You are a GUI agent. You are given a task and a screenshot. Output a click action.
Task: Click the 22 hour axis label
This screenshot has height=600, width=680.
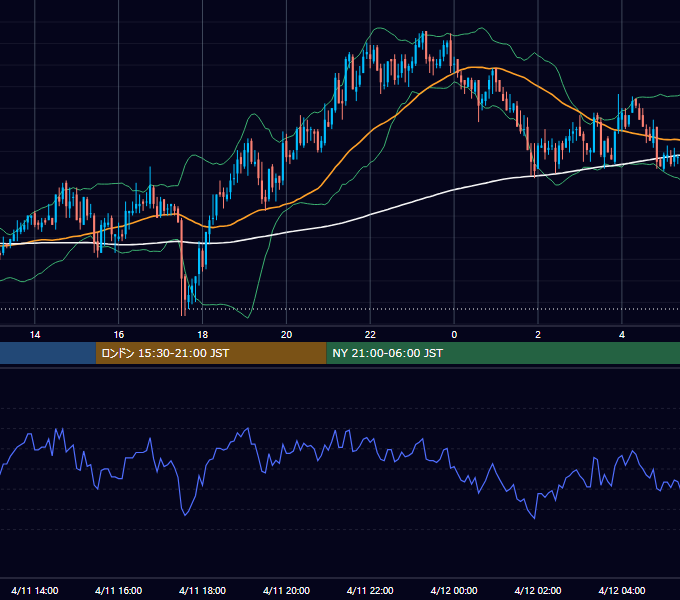(x=370, y=335)
